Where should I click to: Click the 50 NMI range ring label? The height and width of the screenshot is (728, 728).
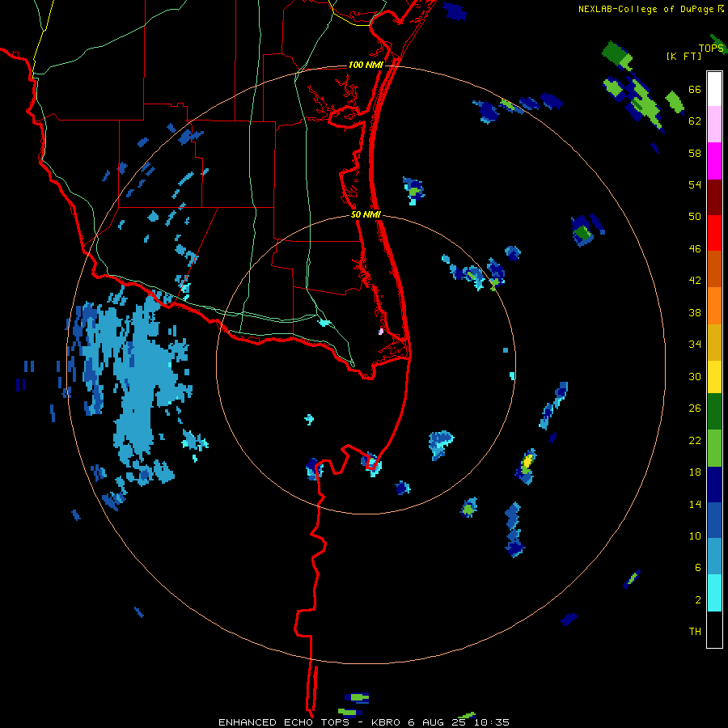click(x=366, y=214)
